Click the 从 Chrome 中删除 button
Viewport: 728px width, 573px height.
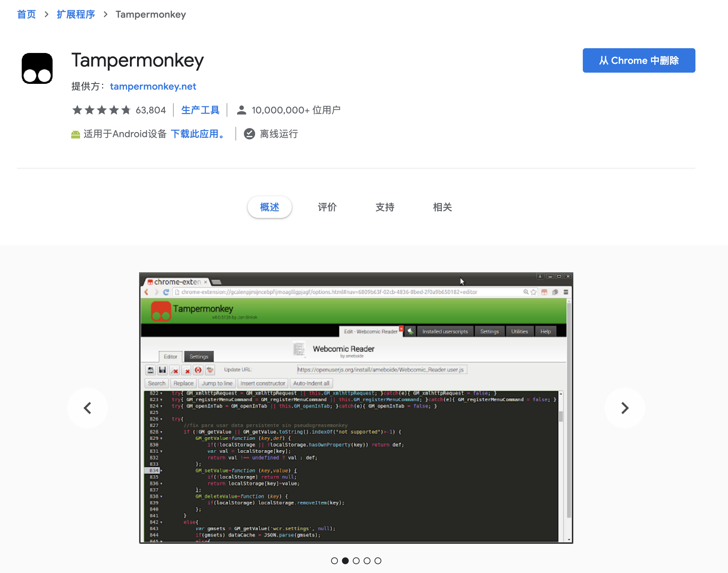tap(639, 60)
